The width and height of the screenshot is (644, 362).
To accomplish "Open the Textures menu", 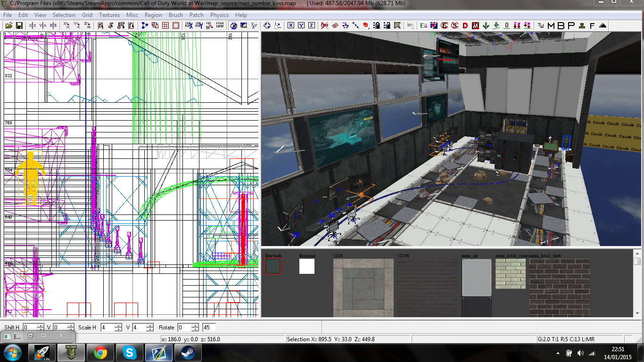I will (x=109, y=15).
